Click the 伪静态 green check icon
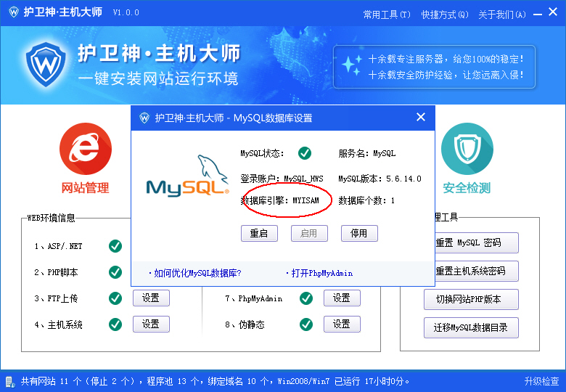 (x=306, y=324)
